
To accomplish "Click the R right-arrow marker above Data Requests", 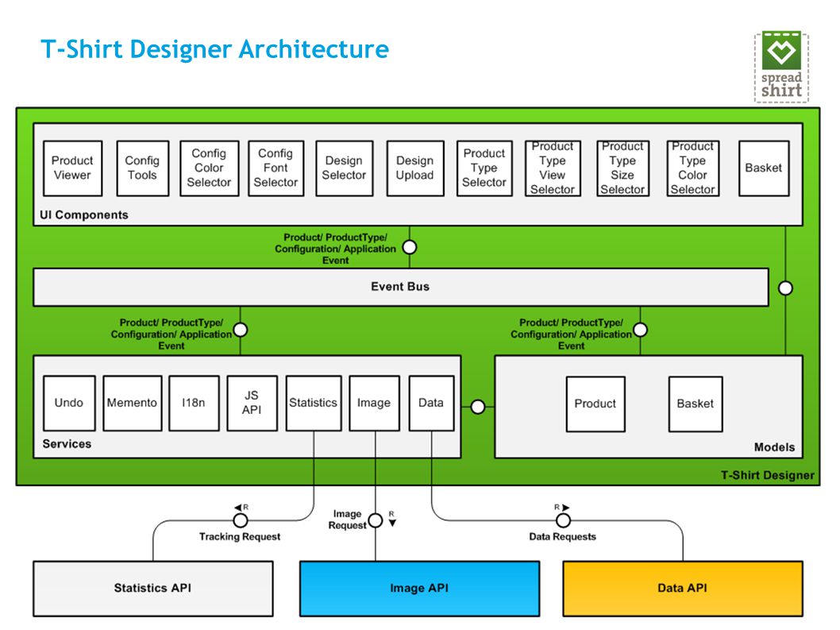I will 561,507.
